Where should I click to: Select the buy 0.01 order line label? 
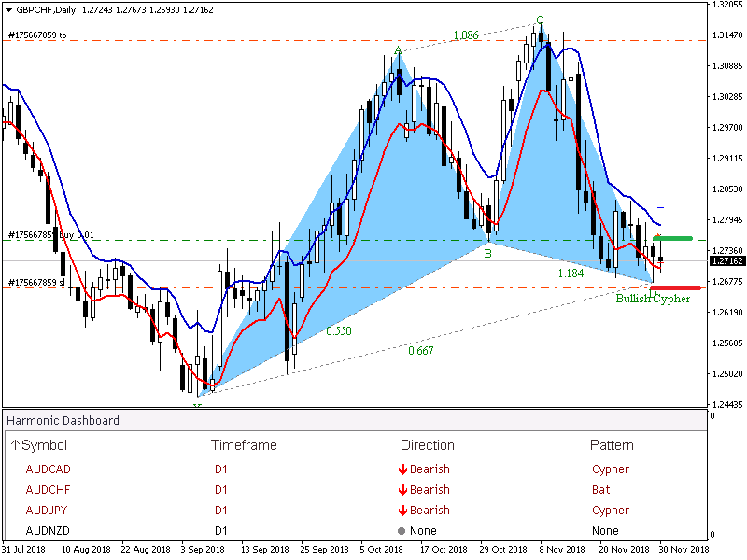pos(51,235)
